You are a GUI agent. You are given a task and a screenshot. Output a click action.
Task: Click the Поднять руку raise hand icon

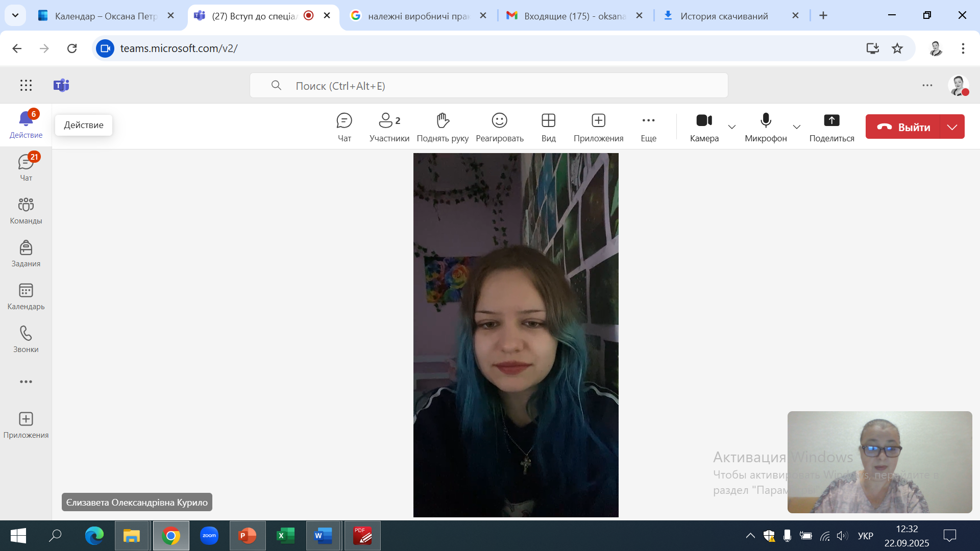coord(442,127)
